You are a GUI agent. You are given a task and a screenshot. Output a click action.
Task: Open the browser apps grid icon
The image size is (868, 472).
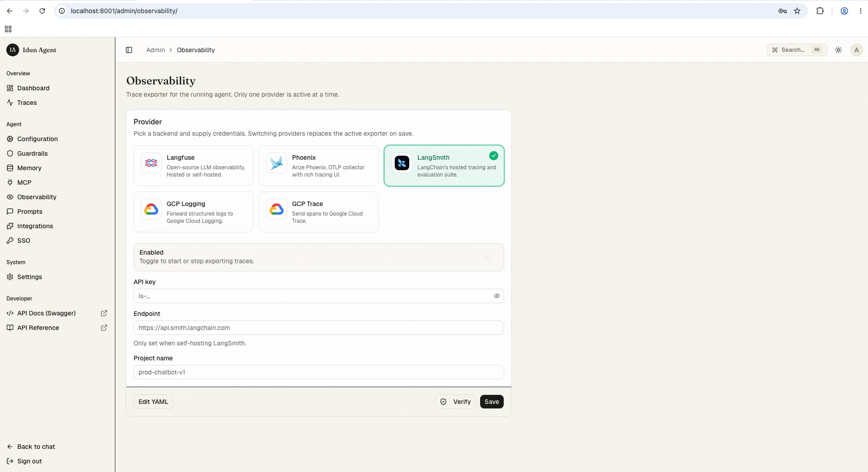(8, 29)
